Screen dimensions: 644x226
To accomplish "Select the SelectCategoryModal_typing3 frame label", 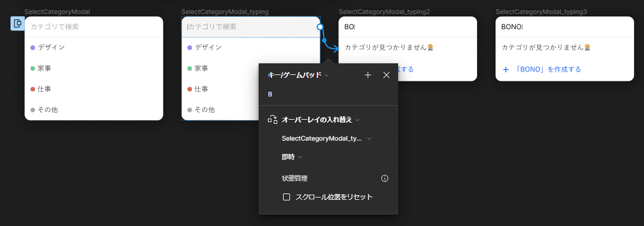I will tap(541, 12).
